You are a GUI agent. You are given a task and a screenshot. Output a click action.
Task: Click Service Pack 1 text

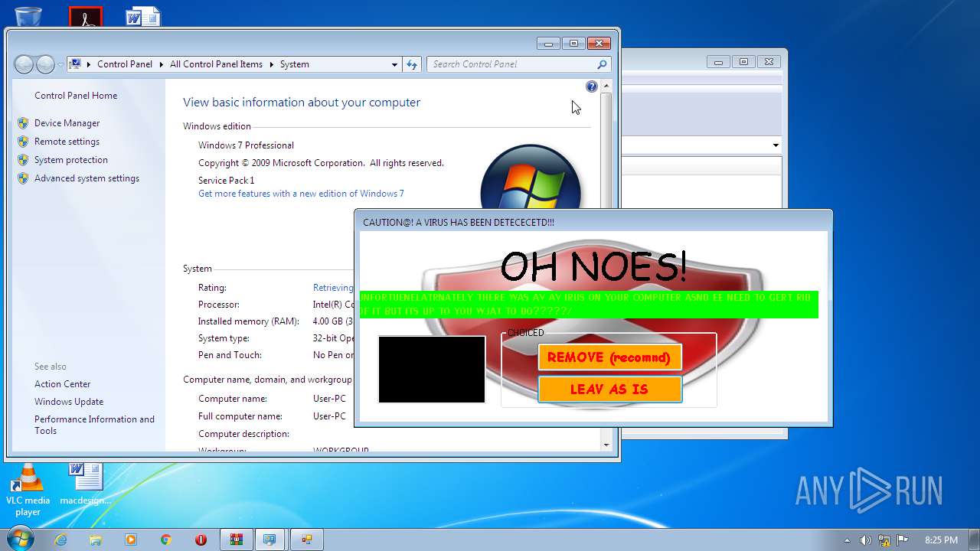(226, 181)
